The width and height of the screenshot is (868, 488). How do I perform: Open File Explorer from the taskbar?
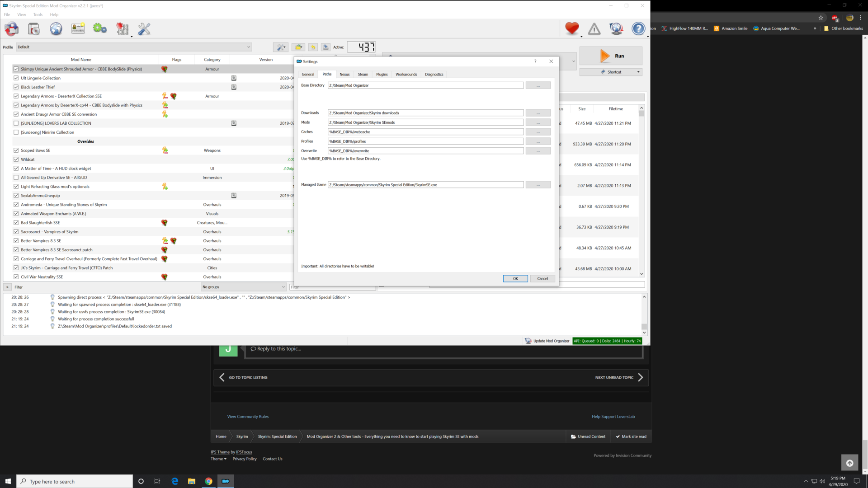coord(192,481)
